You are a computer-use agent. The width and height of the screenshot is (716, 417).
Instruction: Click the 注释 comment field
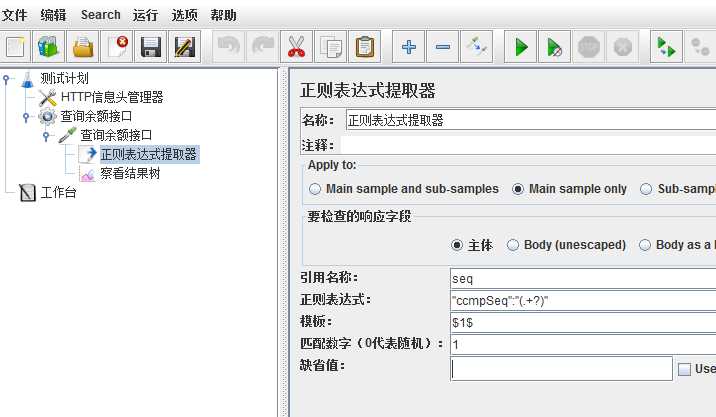coord(528,145)
